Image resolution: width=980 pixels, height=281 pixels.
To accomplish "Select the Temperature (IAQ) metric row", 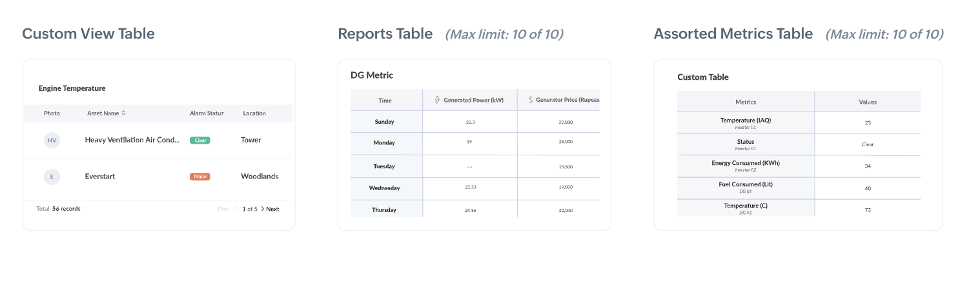I will pos(745,122).
